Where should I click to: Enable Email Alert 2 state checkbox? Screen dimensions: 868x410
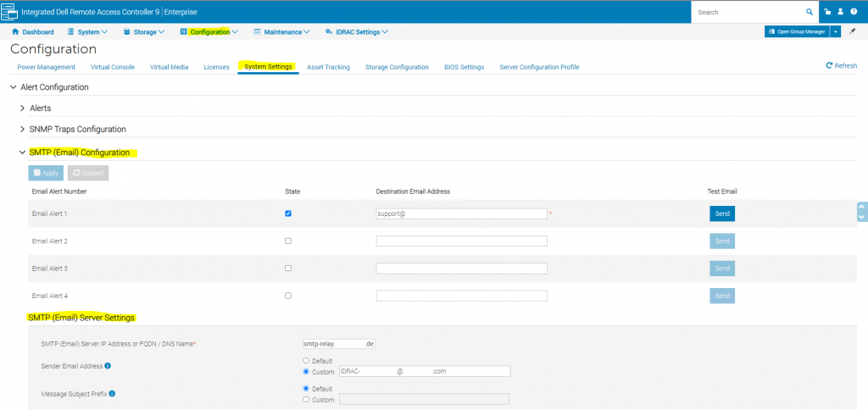pos(288,241)
